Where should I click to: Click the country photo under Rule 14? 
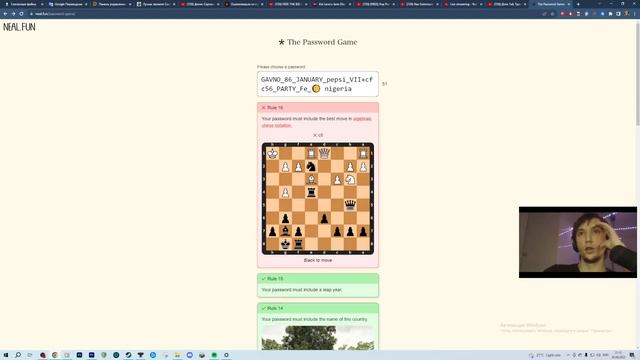pos(318,338)
